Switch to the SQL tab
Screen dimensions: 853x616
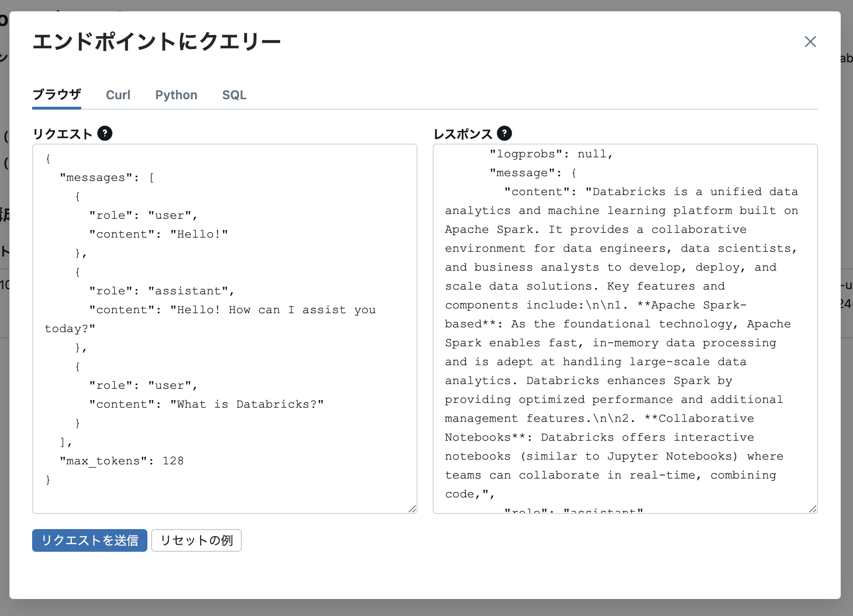(234, 95)
